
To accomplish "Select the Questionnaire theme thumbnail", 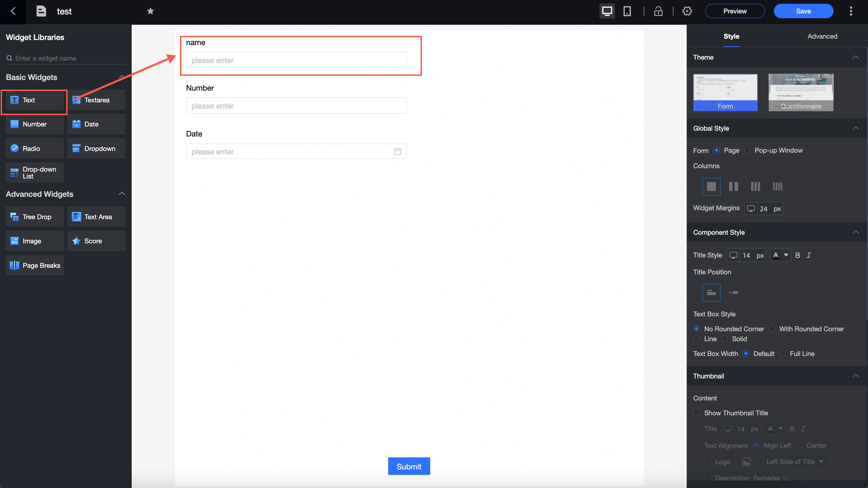I will coord(801,92).
